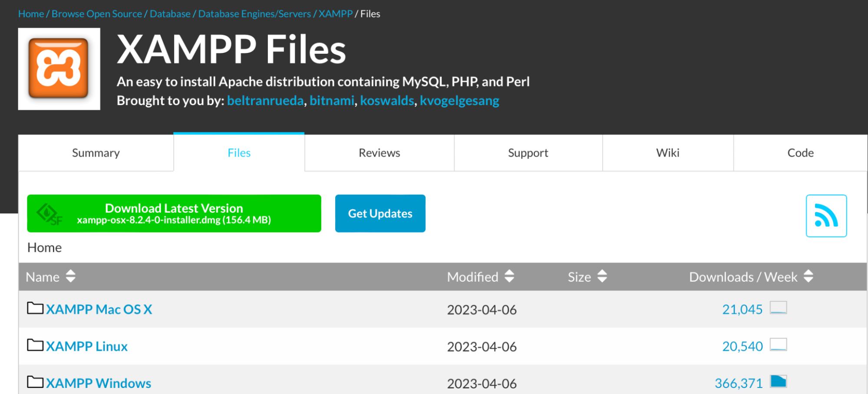Click the 21,045 weekly downloads count
Image resolution: width=868 pixels, height=394 pixels.
(742, 309)
